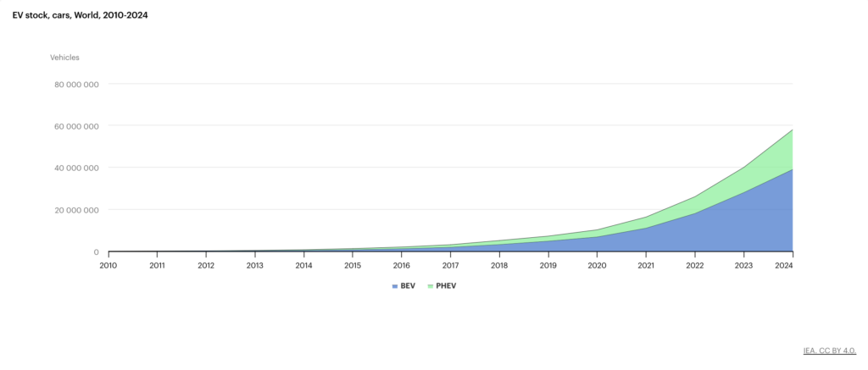The height and width of the screenshot is (370, 868).
Task: Click the Vehicles axis label
Action: 64,58
